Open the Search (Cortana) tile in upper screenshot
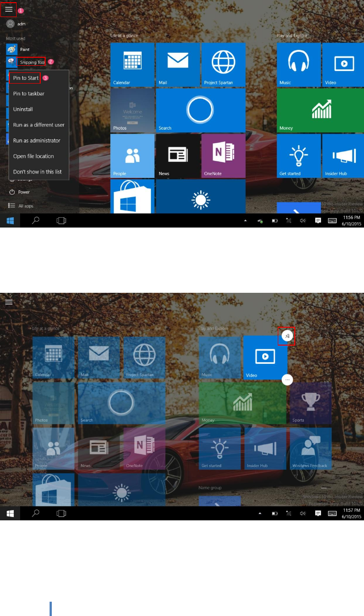This screenshot has width=364, height=616. coord(201,110)
